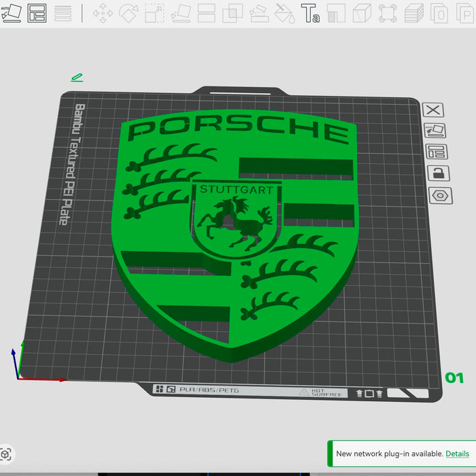Open the Supports Painting tool
Image resolution: width=476 pixels, height=476 pixels.
(337, 13)
